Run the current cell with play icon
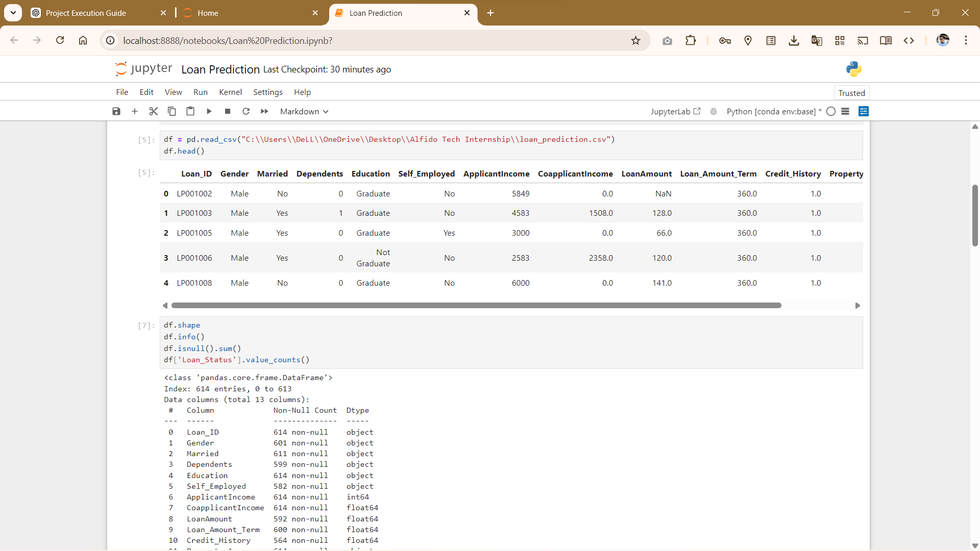This screenshot has width=980, height=551. point(209,111)
